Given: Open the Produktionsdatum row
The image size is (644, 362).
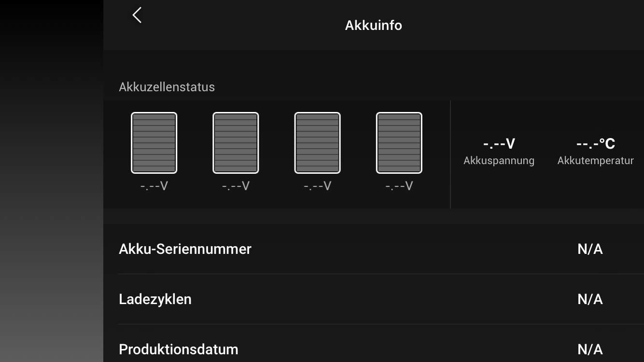Looking at the screenshot, I should coord(374,348).
